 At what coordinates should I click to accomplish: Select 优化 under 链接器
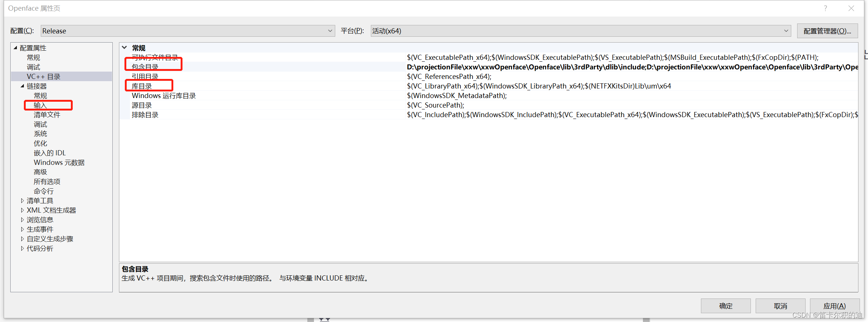click(x=40, y=144)
